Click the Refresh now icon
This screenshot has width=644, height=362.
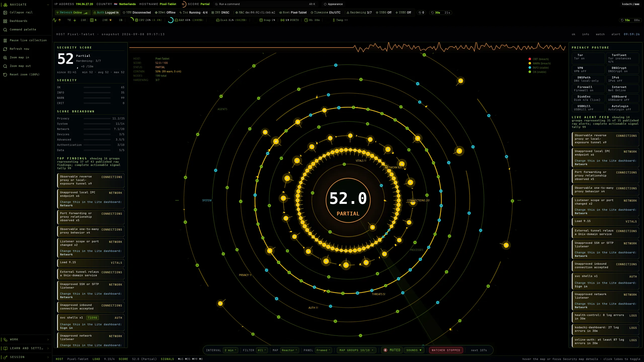click(5, 49)
